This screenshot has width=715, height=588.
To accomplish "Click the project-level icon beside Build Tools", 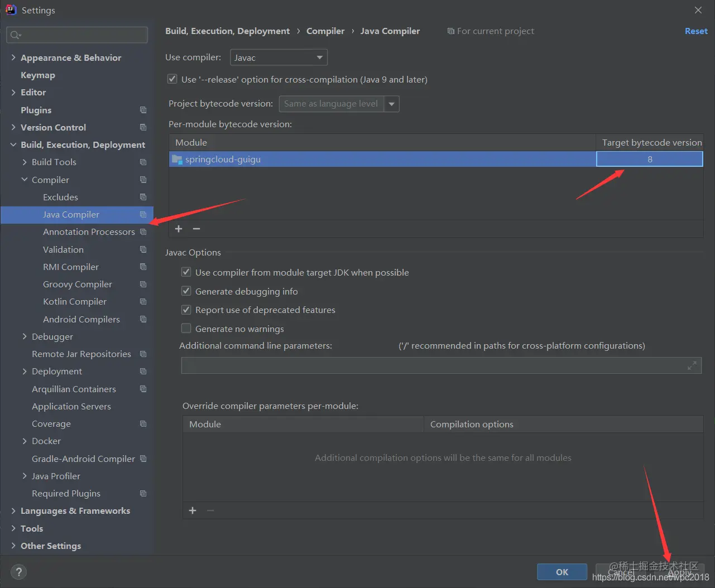I will (143, 162).
